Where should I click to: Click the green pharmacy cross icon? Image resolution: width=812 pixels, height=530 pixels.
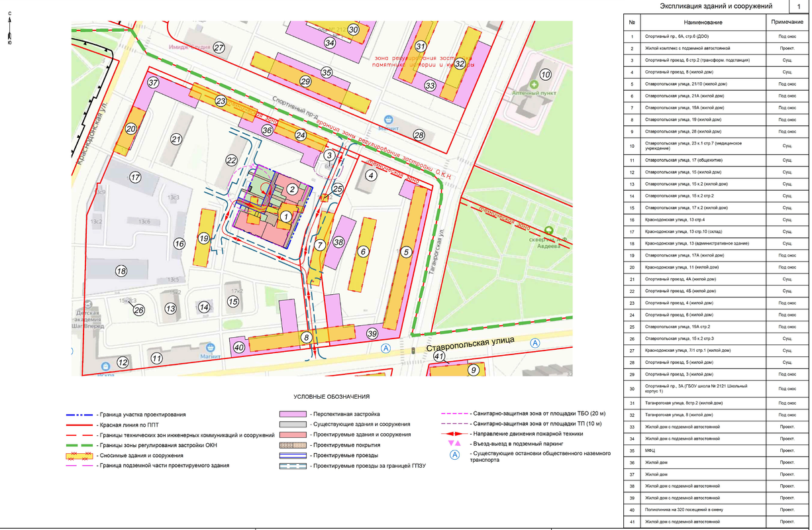click(534, 85)
